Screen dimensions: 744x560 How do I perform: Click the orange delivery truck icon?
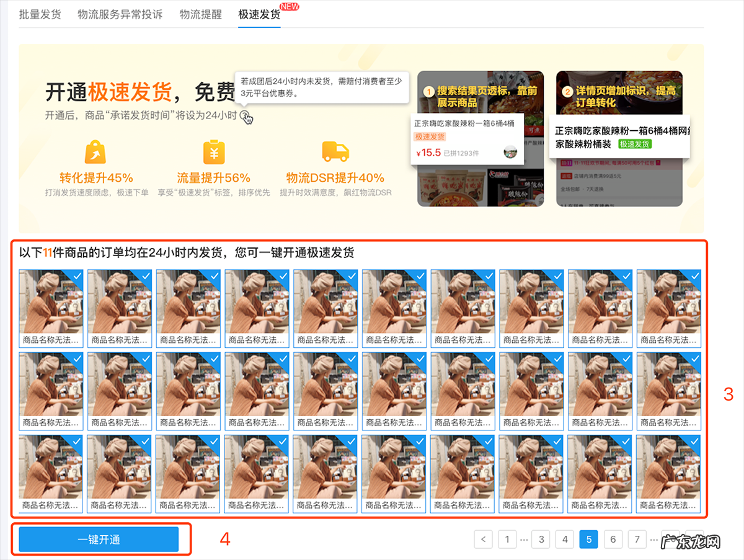pos(335,151)
